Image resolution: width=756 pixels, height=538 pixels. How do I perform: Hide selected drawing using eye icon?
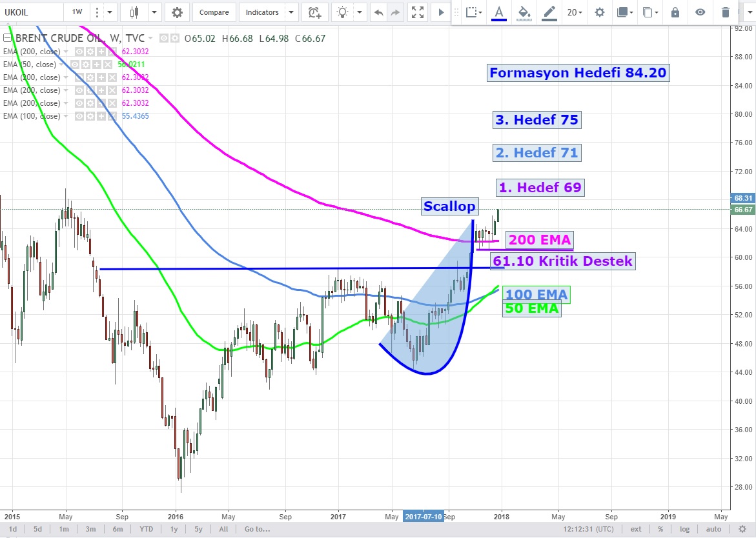(700, 12)
